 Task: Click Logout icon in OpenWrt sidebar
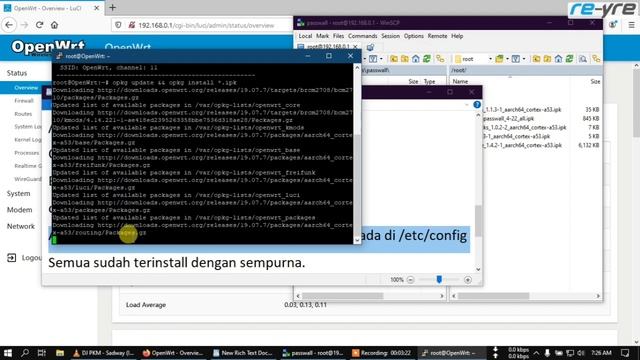11,258
